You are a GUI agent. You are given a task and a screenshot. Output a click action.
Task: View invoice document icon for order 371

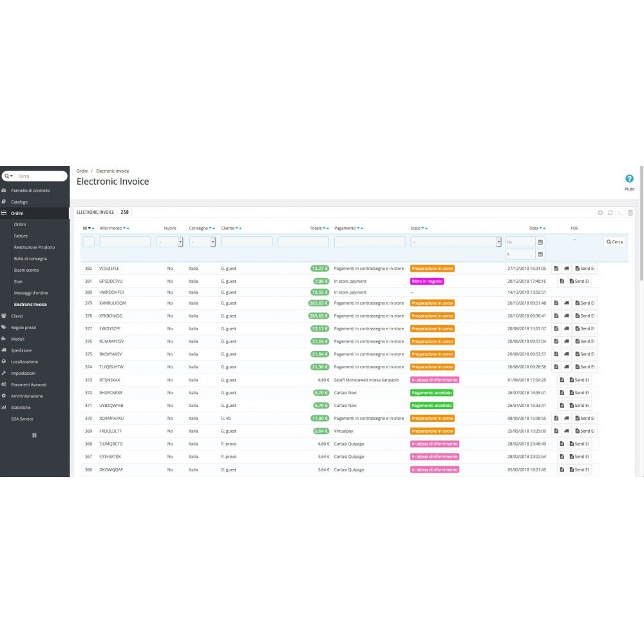562,405
